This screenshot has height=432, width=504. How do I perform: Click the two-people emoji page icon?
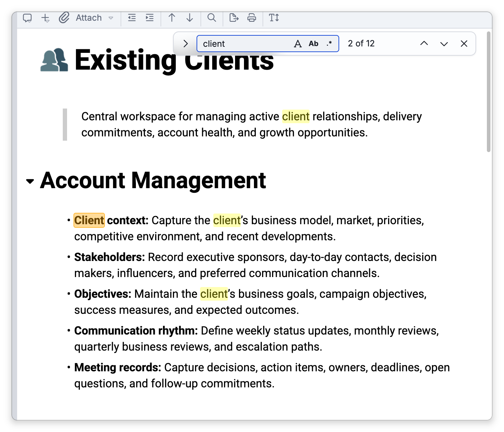(x=54, y=60)
